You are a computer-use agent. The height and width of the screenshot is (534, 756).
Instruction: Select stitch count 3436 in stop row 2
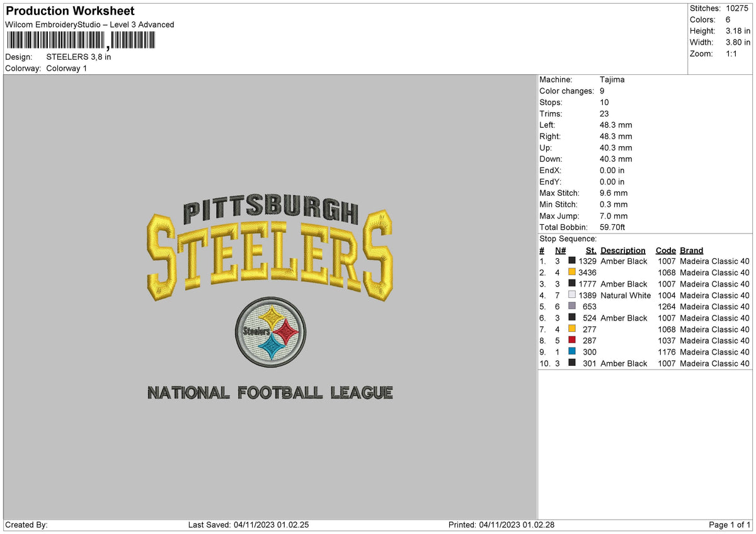coord(587,272)
